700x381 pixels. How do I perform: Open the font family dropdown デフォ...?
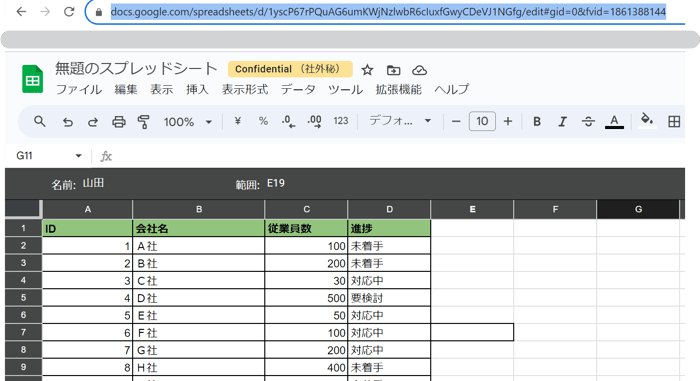pyautogui.click(x=400, y=121)
